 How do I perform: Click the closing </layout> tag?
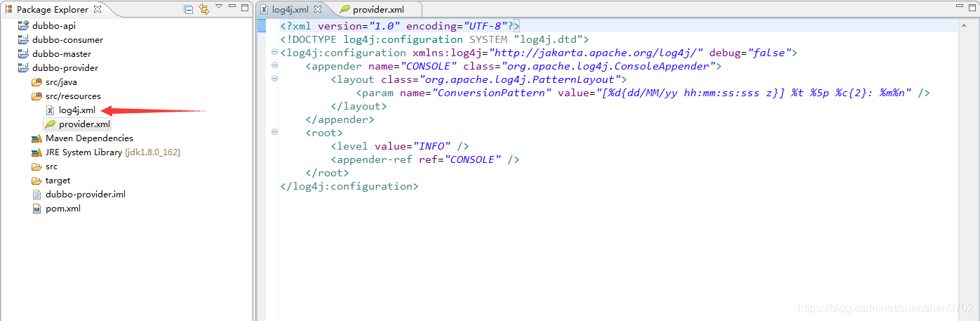[358, 106]
